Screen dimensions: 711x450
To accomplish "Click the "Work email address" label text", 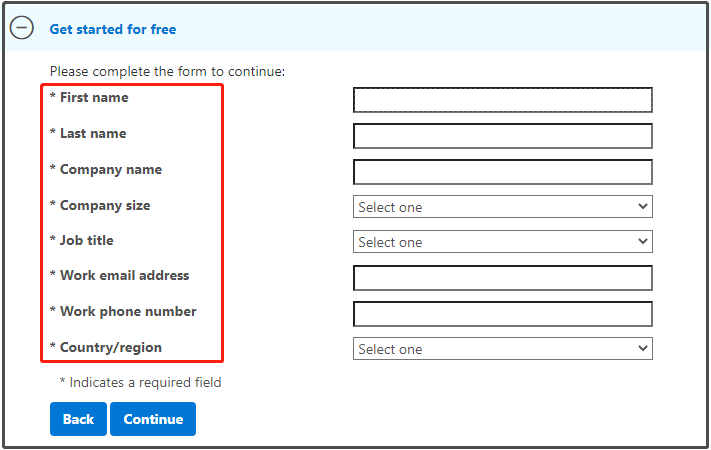I will click(x=124, y=275).
